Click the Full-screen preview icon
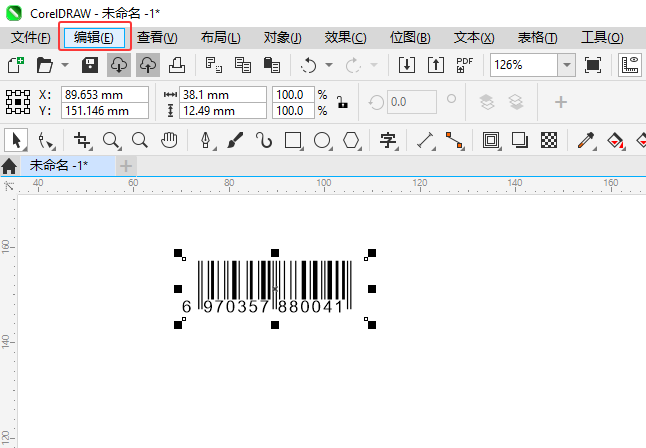The width and height of the screenshot is (646, 448). [x=593, y=65]
